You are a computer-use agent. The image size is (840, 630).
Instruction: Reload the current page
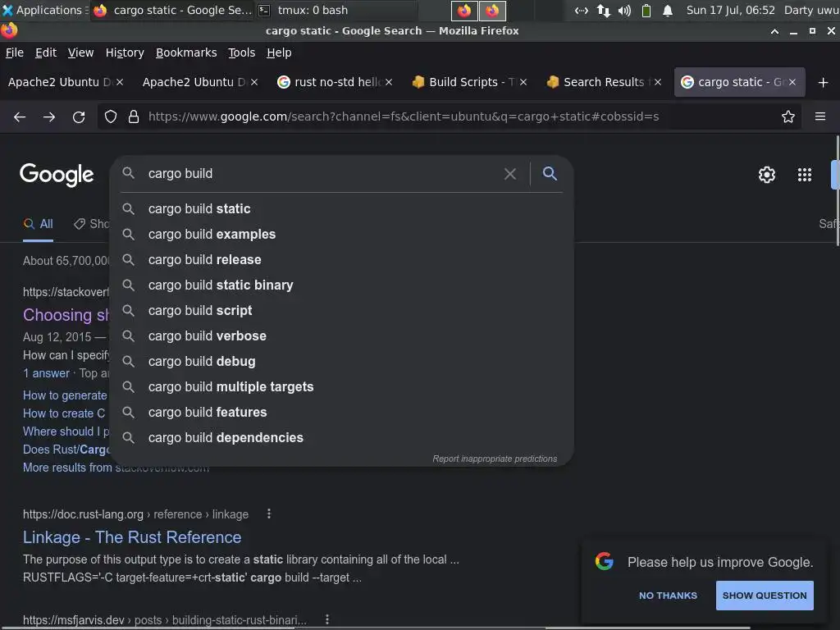(79, 116)
